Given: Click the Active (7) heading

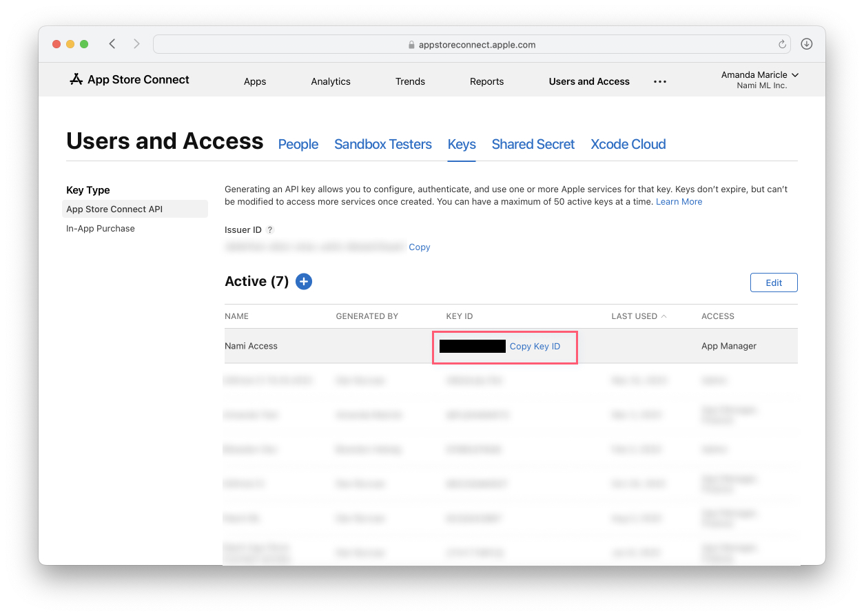Looking at the screenshot, I should pyautogui.click(x=256, y=281).
